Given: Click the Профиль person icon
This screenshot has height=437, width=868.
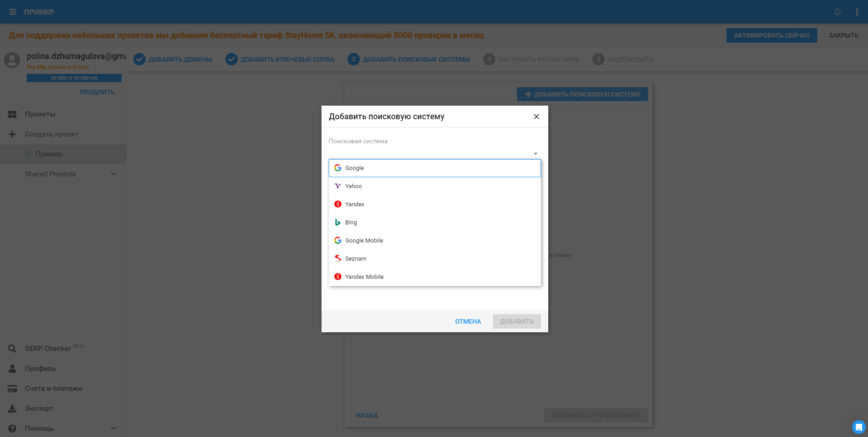Looking at the screenshot, I should click(x=12, y=369).
